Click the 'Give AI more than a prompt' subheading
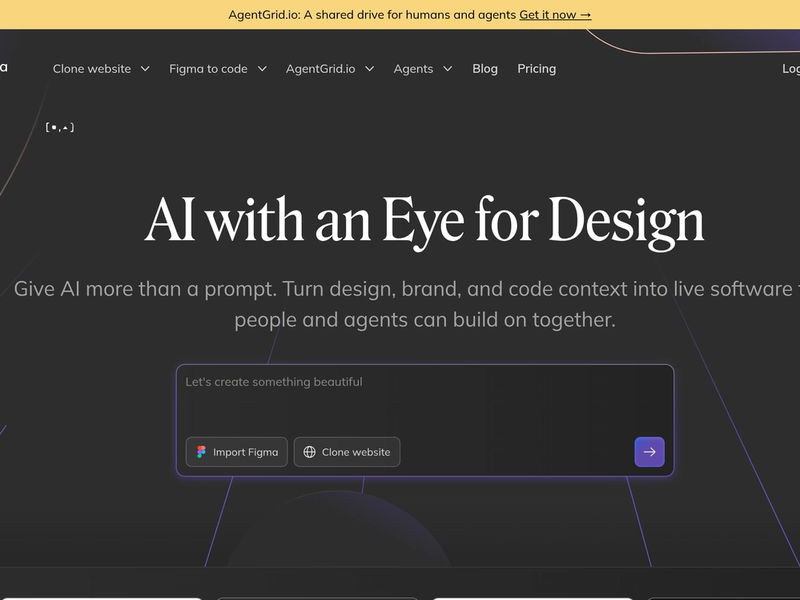Image resolution: width=800 pixels, height=600 pixels. pos(407,304)
